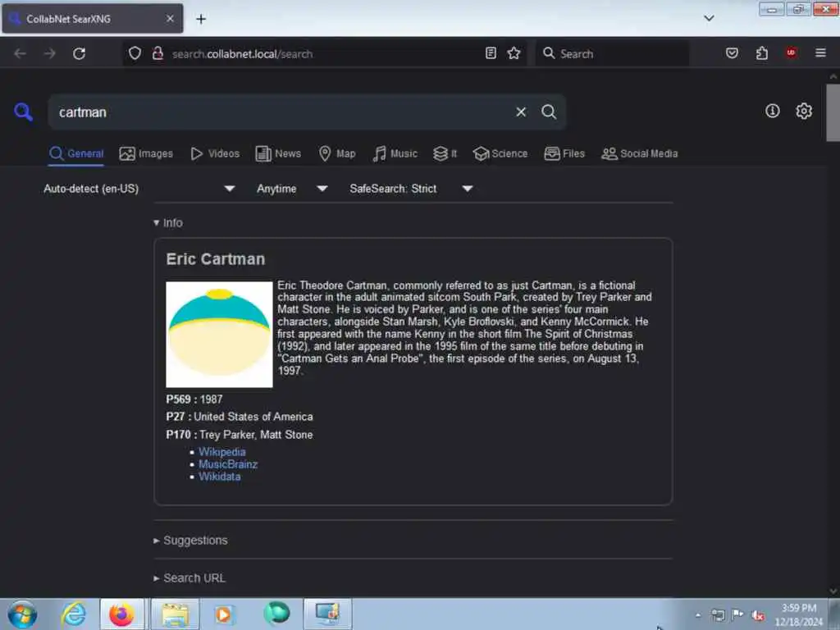Open the Windows Start menu
The width and height of the screenshot is (840, 630).
pyautogui.click(x=22, y=614)
